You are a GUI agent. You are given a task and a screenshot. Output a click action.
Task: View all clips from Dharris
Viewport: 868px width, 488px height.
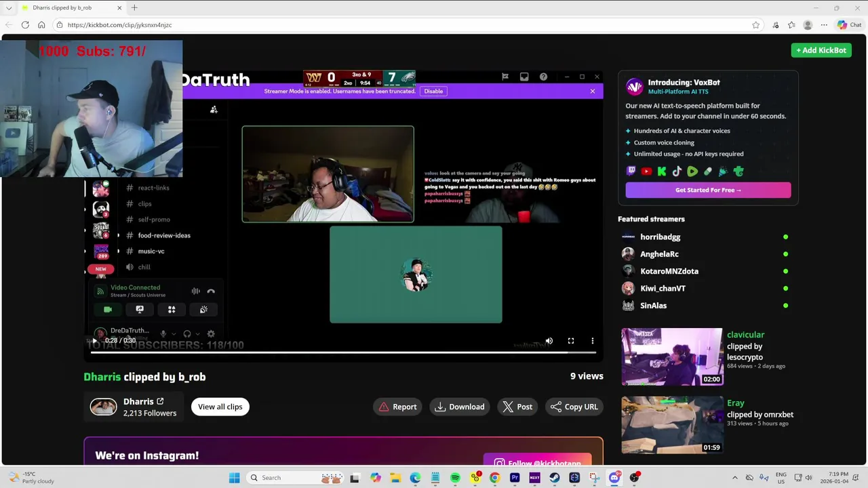[220, 407]
